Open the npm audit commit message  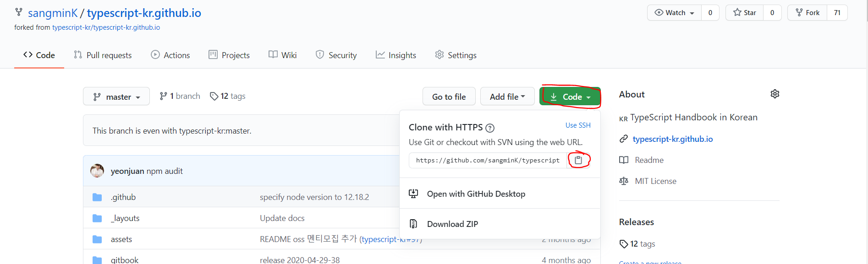click(x=165, y=171)
